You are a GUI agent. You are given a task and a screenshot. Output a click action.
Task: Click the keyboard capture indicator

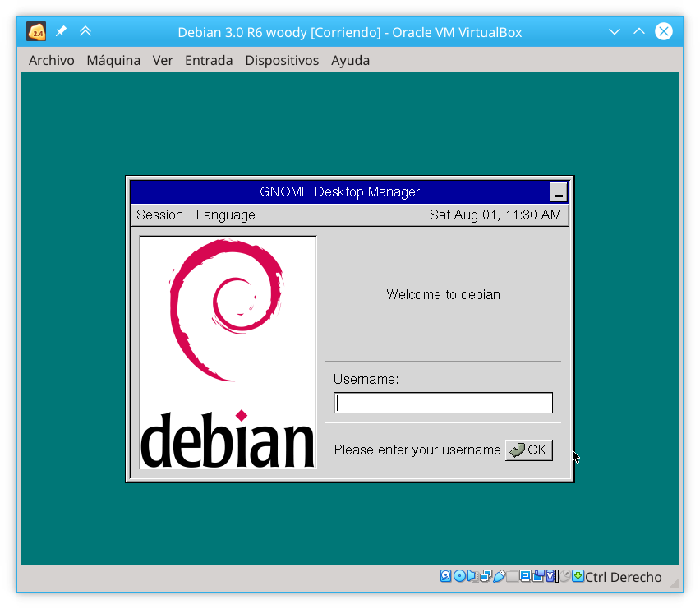pyautogui.click(x=578, y=576)
